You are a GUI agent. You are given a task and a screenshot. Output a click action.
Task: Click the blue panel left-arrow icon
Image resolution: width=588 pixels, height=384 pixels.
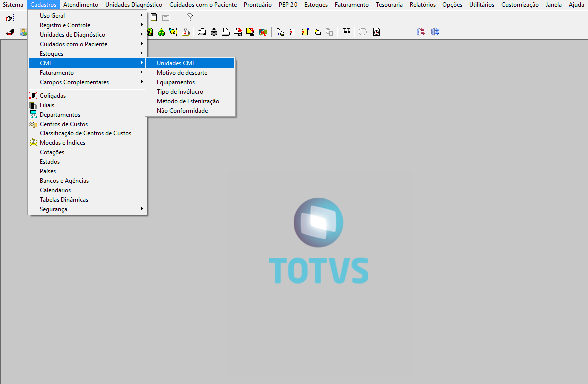pyautogui.click(x=421, y=32)
